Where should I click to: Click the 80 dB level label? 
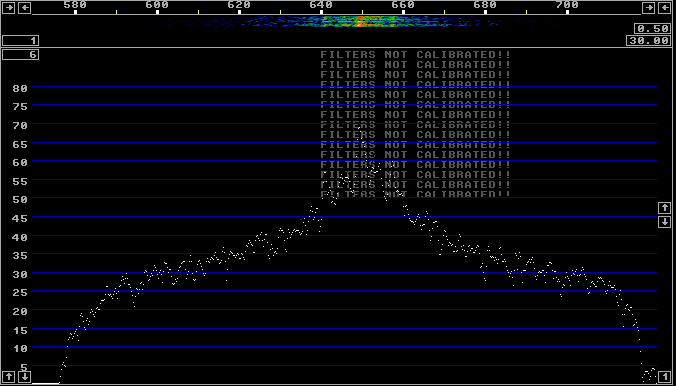tap(20, 88)
